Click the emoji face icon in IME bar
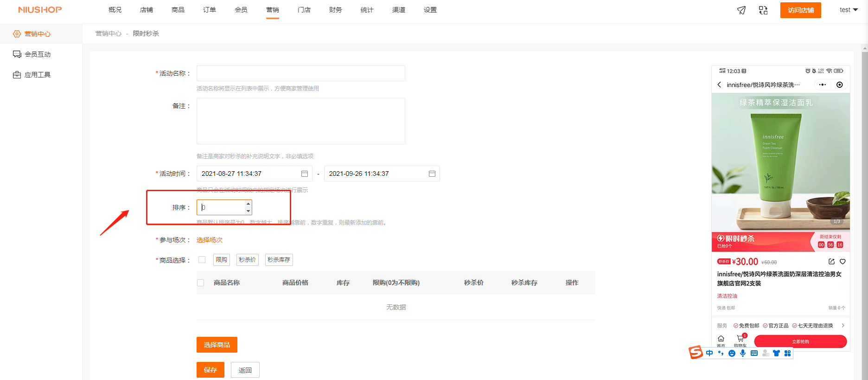The image size is (868, 380). pos(732,354)
